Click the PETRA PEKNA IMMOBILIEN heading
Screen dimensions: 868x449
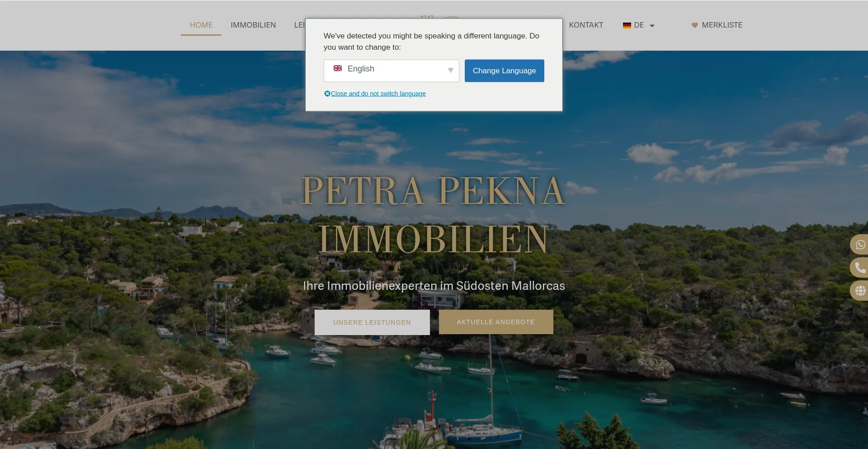click(434, 215)
